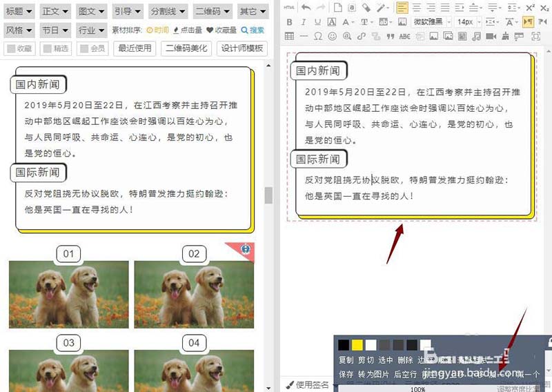This screenshot has height=392, width=552.
Task: Justify the text
Action: (x=445, y=8)
